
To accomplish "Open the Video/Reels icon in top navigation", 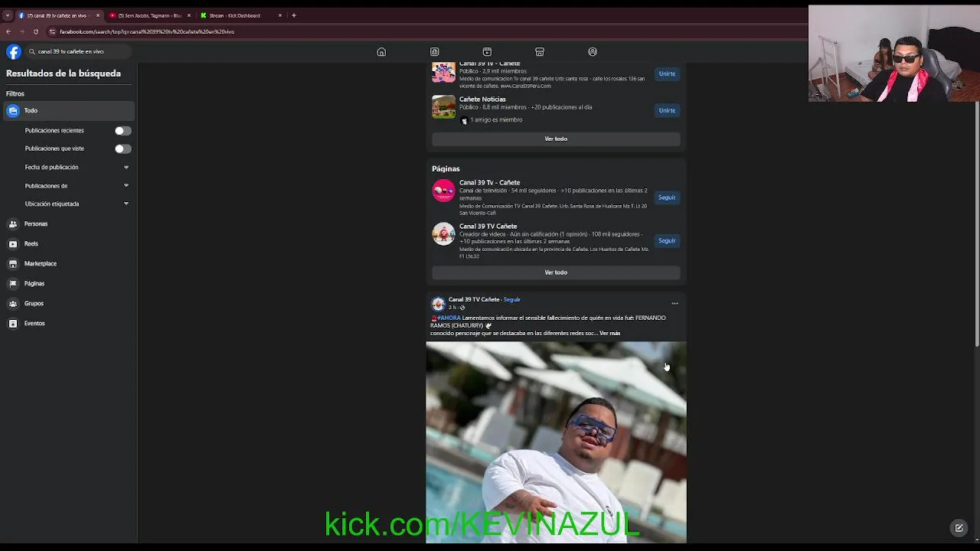I will pyautogui.click(x=487, y=52).
